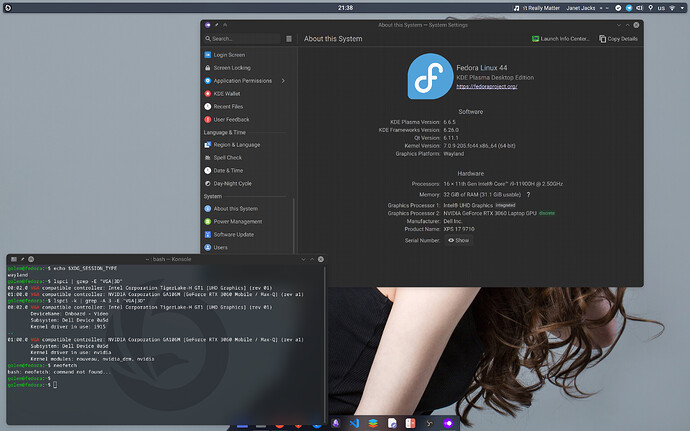Open the fedoraproject.org link

click(x=487, y=86)
